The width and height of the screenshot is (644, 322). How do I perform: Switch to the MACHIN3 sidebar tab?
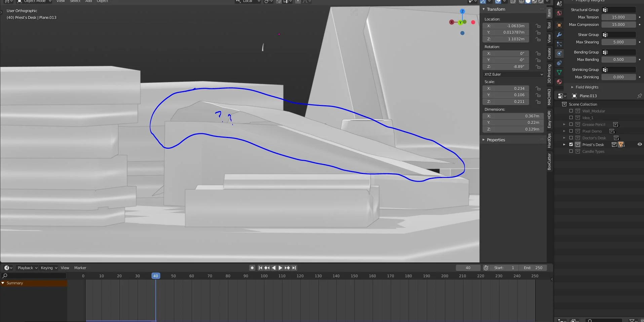(x=549, y=97)
